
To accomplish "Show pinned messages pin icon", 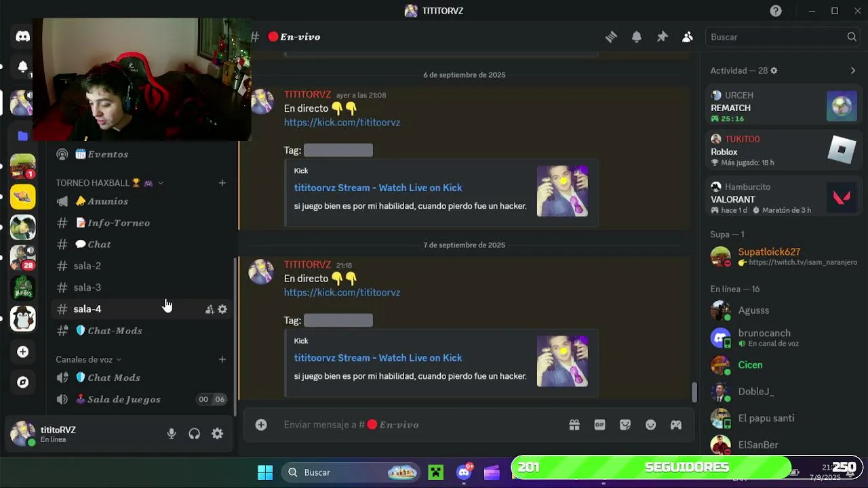I will (x=662, y=37).
